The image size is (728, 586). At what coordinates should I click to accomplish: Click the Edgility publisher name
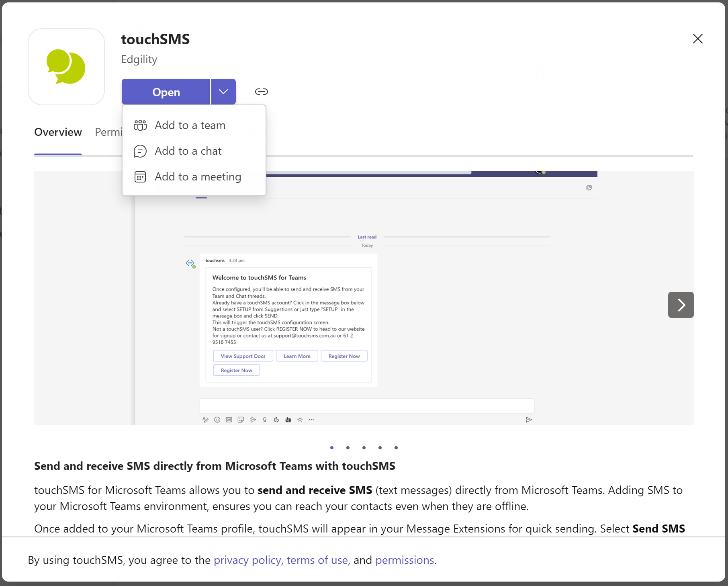pyautogui.click(x=139, y=59)
